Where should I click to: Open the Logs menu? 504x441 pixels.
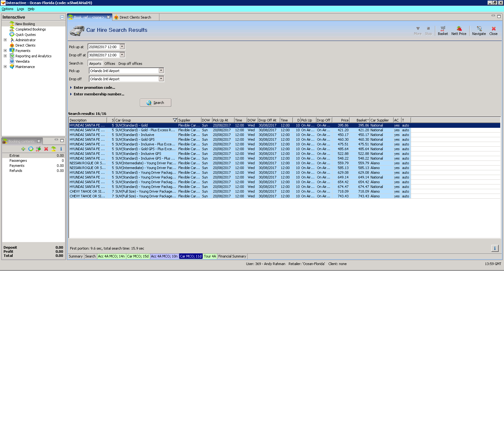(20, 9)
